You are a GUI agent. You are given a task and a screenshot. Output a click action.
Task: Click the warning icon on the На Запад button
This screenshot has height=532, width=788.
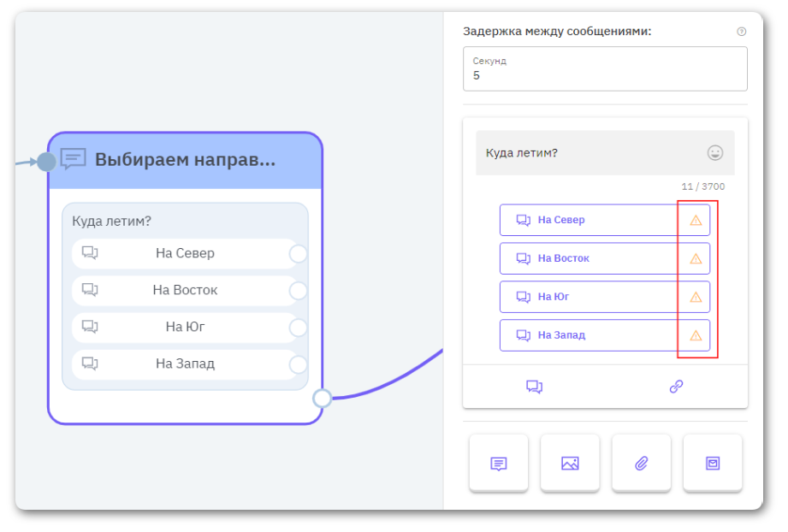(696, 335)
